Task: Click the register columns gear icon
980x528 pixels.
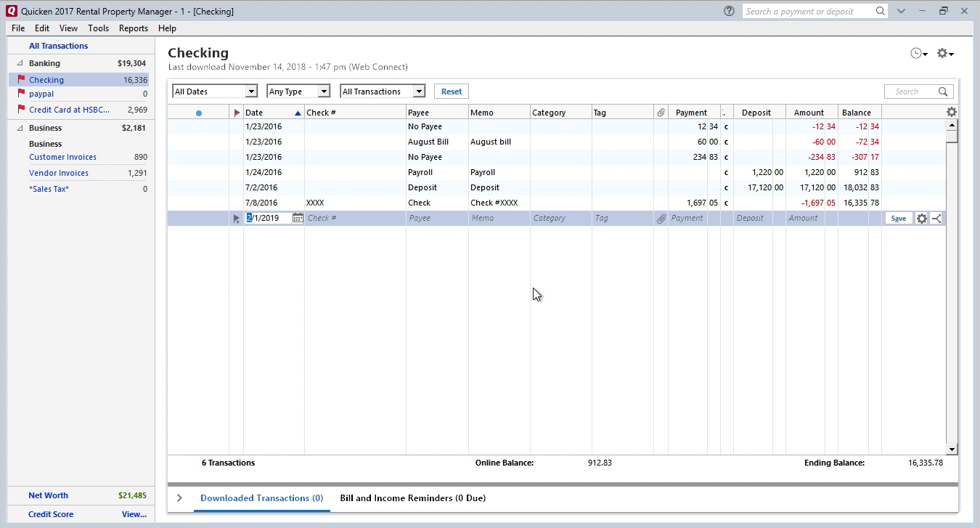Action: 952,112
